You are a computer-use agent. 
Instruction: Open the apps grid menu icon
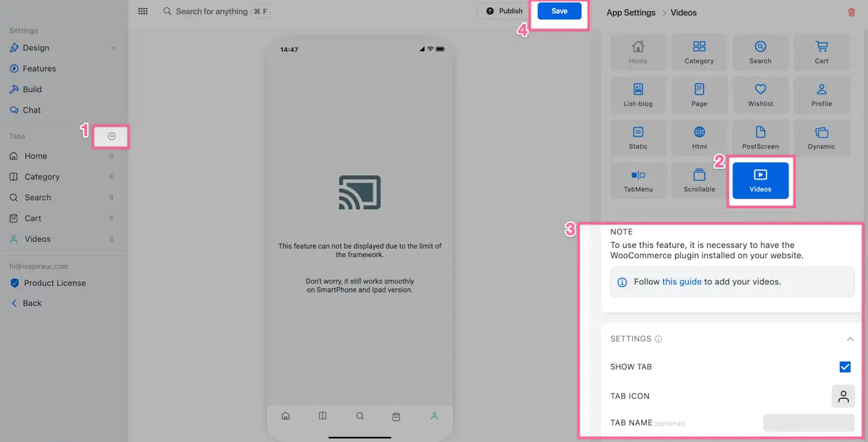tap(143, 11)
